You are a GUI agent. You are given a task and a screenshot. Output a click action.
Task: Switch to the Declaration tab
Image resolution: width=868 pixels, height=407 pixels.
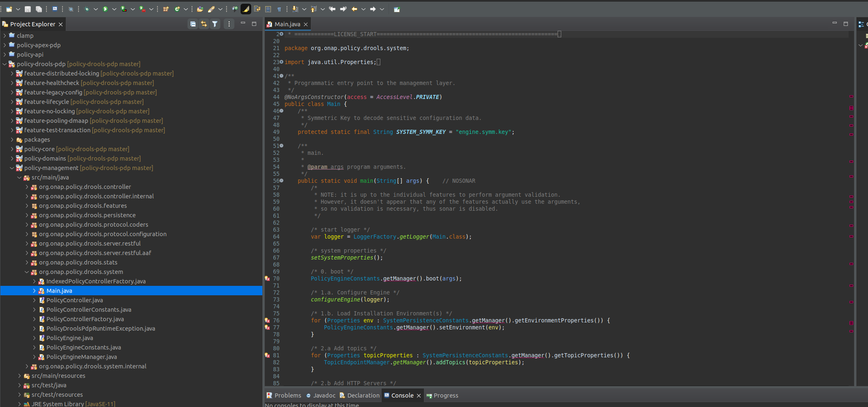point(359,396)
